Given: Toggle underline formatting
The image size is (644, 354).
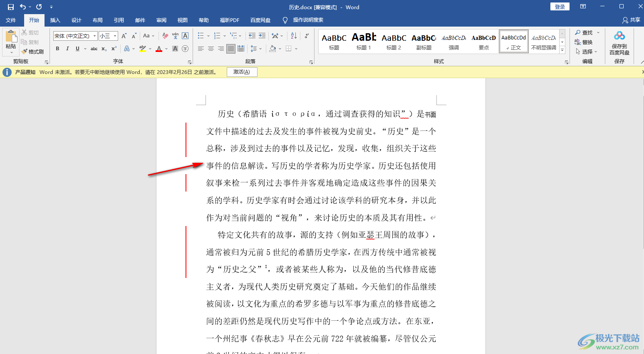Looking at the screenshot, I should click(x=77, y=49).
